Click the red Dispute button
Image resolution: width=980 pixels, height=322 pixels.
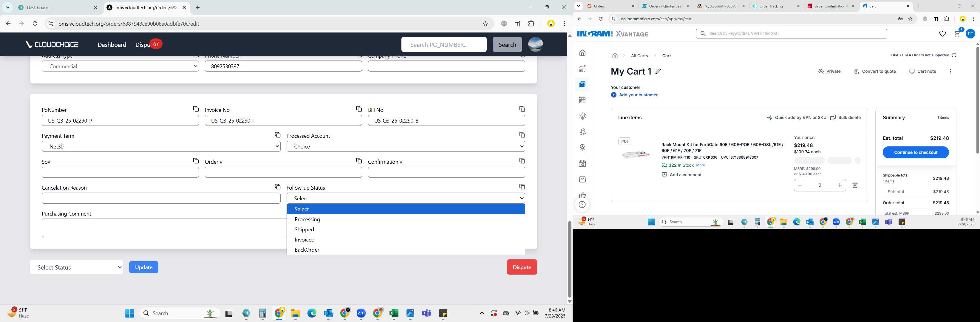pos(522,267)
